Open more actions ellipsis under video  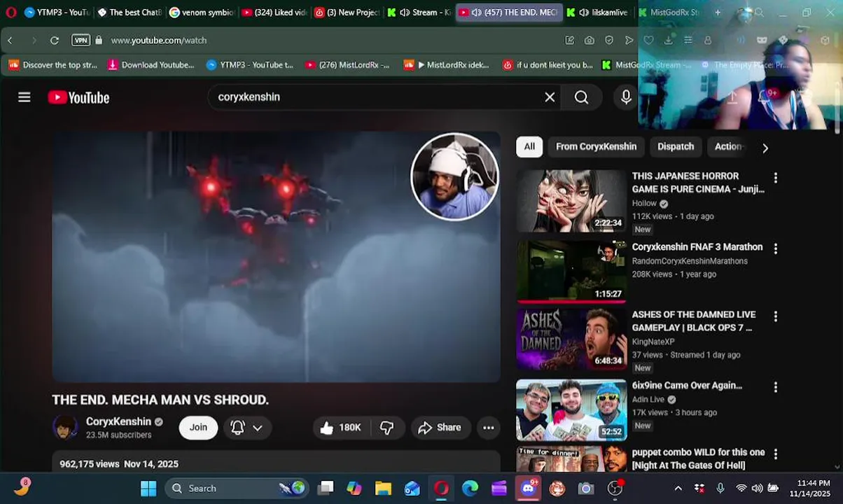(x=488, y=428)
